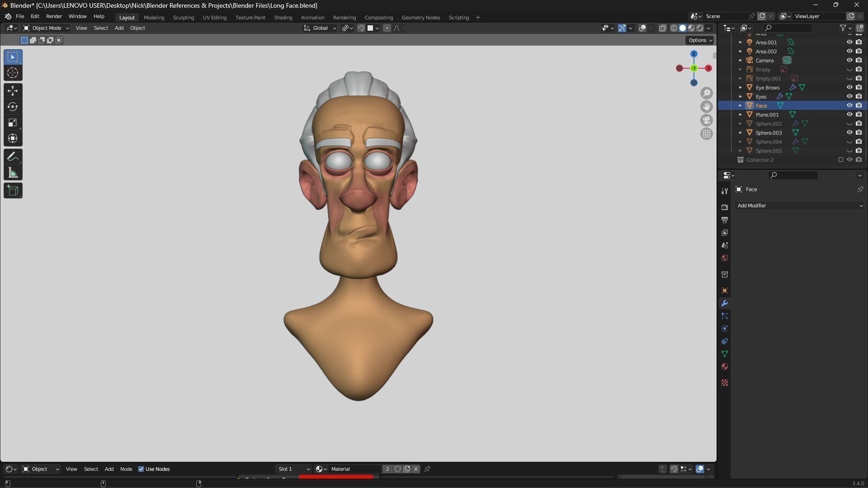Uncheck the Use Nodes checkbox
Screen dimensions: 868x488
click(141, 469)
